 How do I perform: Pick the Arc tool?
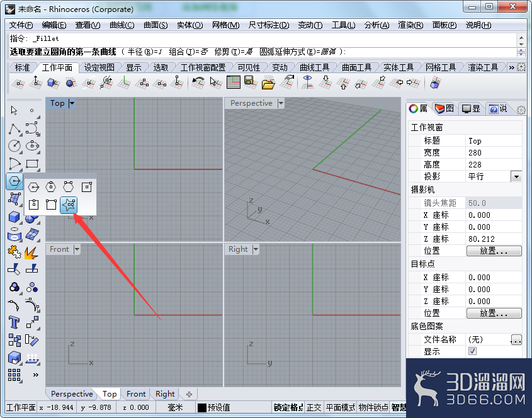pyautogui.click(x=14, y=164)
